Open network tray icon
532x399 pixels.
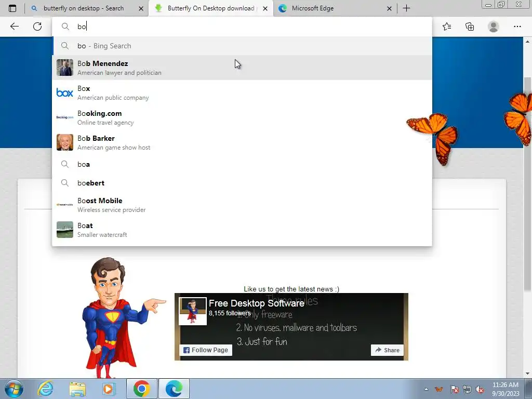[x=467, y=389]
